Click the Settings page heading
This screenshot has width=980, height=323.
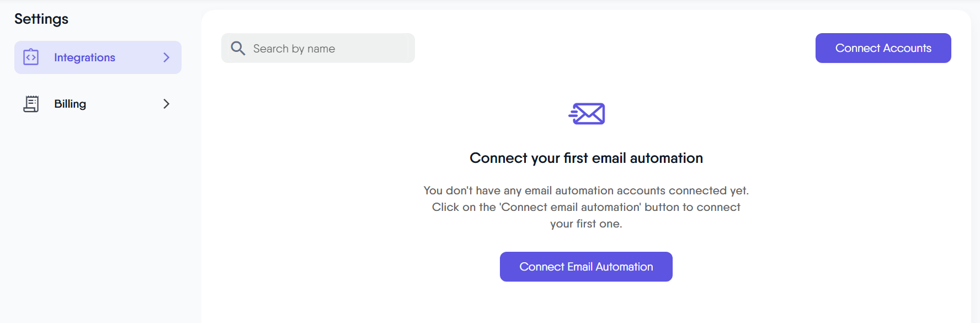click(41, 19)
